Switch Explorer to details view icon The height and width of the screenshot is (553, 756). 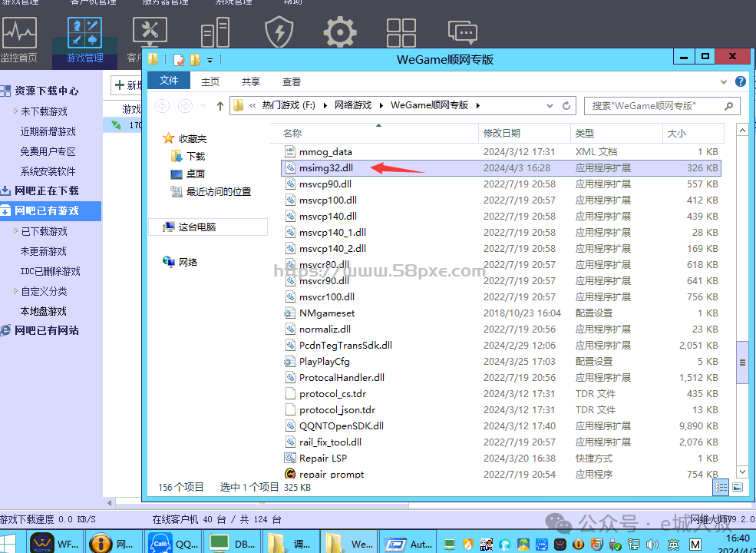[721, 488]
